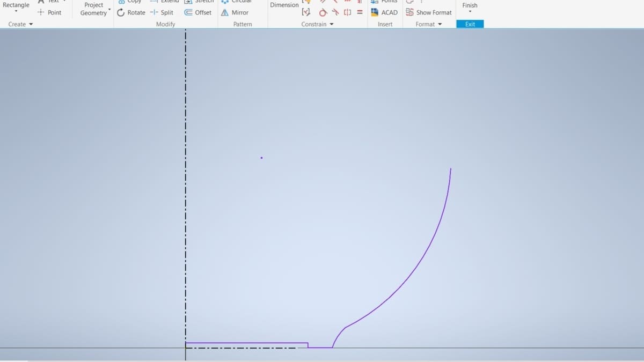The height and width of the screenshot is (362, 644).
Task: Apply the Symmetric constraint
Action: point(347,12)
